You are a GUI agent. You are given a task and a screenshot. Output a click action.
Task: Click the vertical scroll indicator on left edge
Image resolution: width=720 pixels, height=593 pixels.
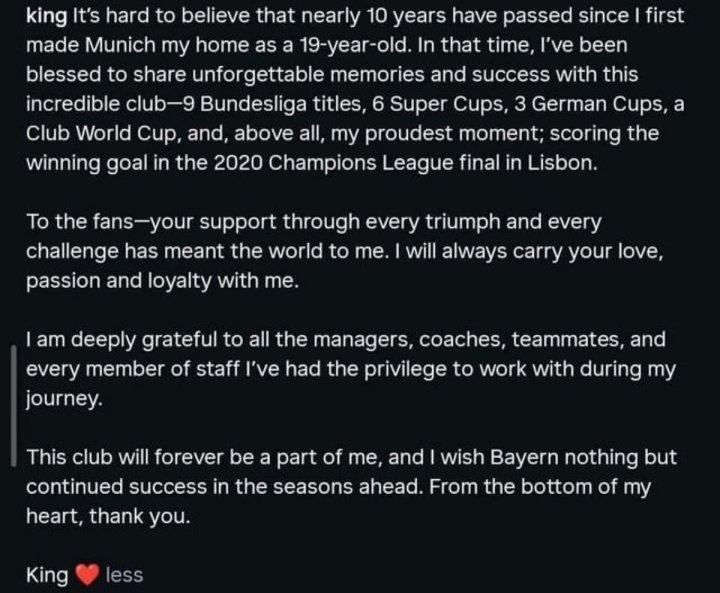pyautogui.click(x=12, y=403)
